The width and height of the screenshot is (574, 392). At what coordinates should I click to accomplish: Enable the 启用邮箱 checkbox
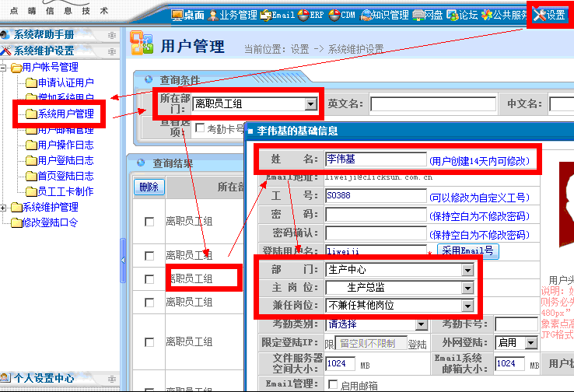tap(333, 385)
